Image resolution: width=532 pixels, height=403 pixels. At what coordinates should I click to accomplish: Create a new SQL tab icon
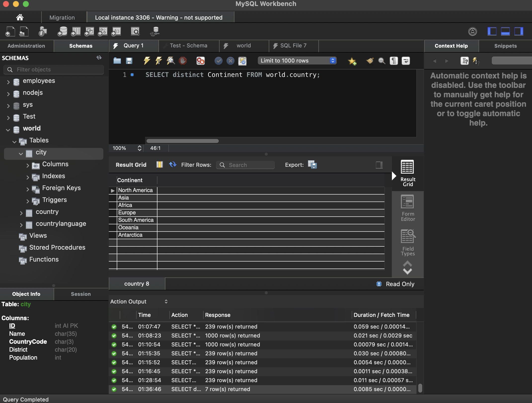tap(10, 32)
